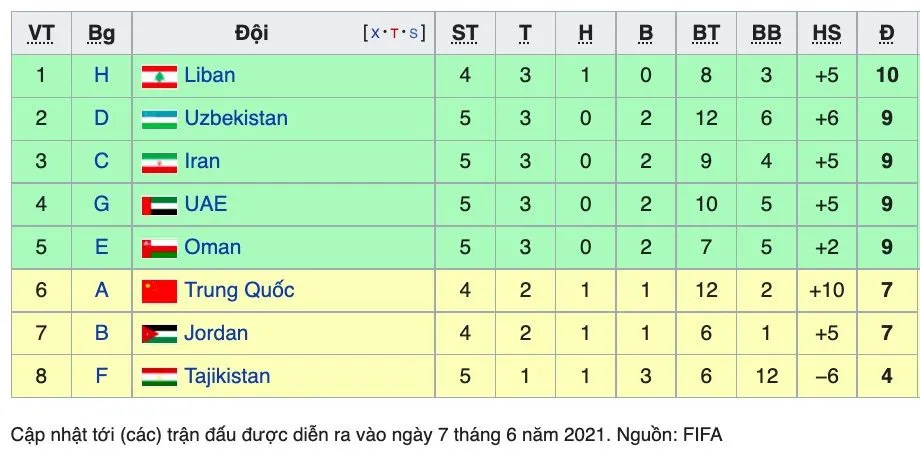Open the Uzbekistan team link
The image size is (920, 453).
(x=236, y=118)
